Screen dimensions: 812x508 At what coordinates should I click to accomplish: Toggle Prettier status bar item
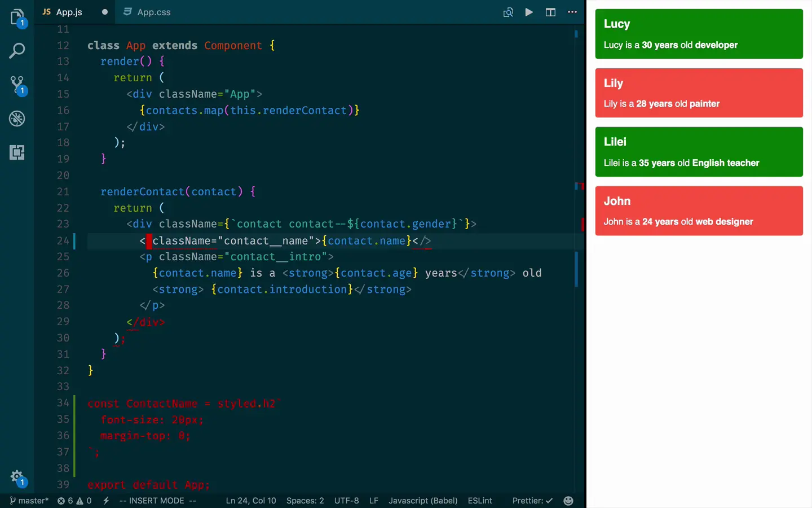pyautogui.click(x=532, y=501)
